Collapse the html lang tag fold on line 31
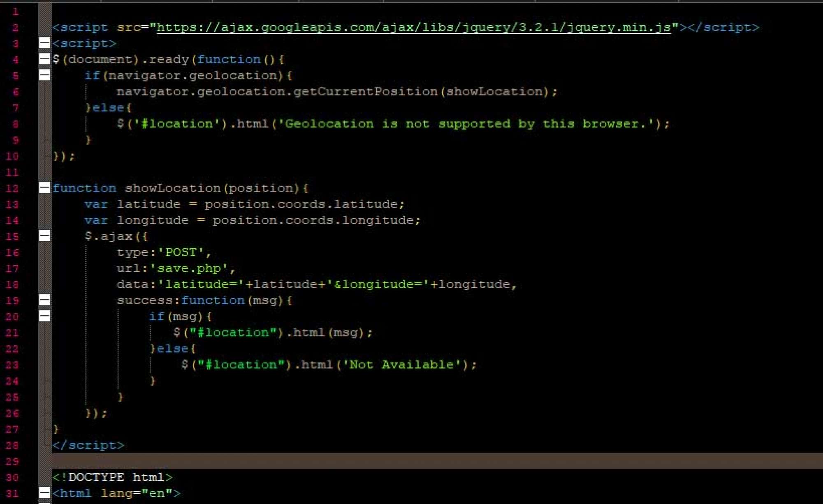Image resolution: width=823 pixels, height=504 pixels. [44, 492]
